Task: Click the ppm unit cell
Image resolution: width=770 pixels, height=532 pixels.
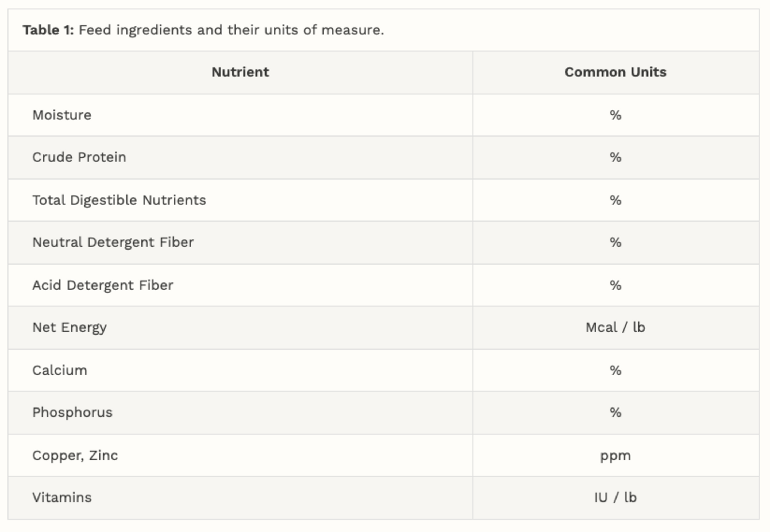Action: [x=615, y=456]
